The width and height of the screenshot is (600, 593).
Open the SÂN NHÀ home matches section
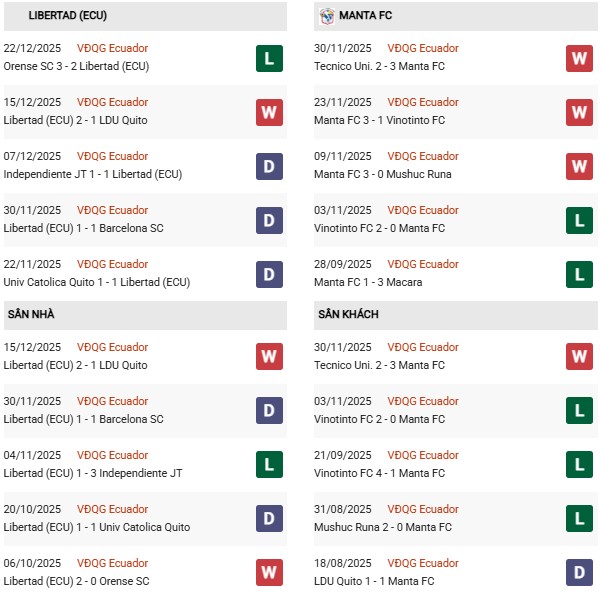coord(31,315)
